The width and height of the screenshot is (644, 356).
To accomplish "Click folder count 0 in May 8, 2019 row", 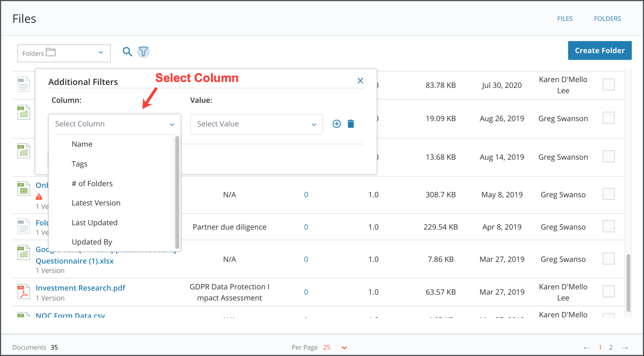I will (x=306, y=195).
